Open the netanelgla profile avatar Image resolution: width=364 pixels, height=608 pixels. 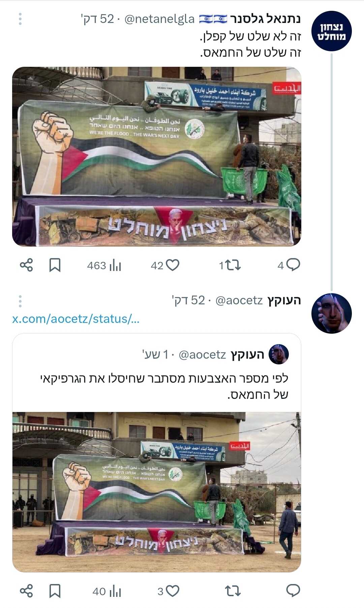(x=331, y=31)
